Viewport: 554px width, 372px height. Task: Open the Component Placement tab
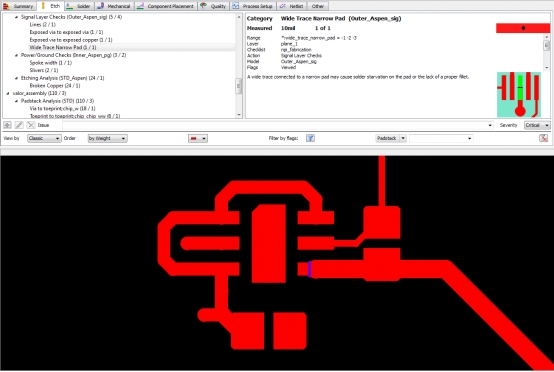(166, 6)
